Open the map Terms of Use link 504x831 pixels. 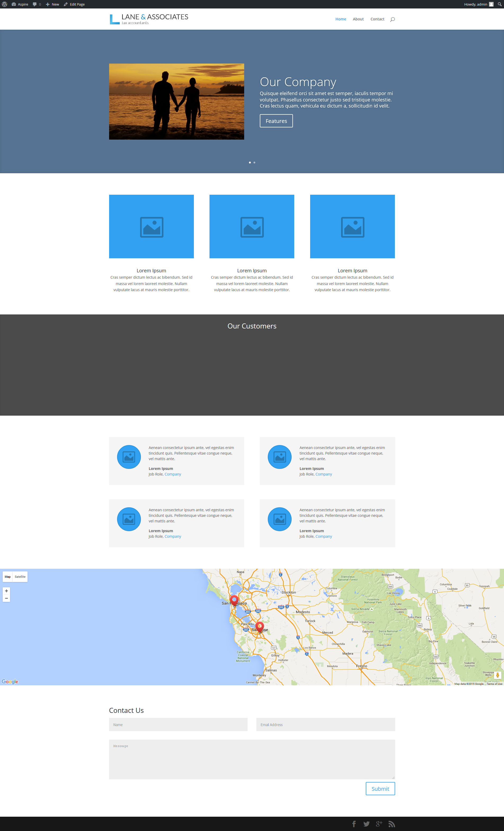click(494, 684)
